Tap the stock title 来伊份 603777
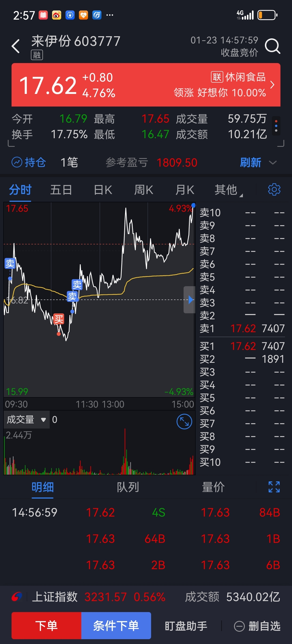Screen dimensions: 292x644 click(x=76, y=41)
